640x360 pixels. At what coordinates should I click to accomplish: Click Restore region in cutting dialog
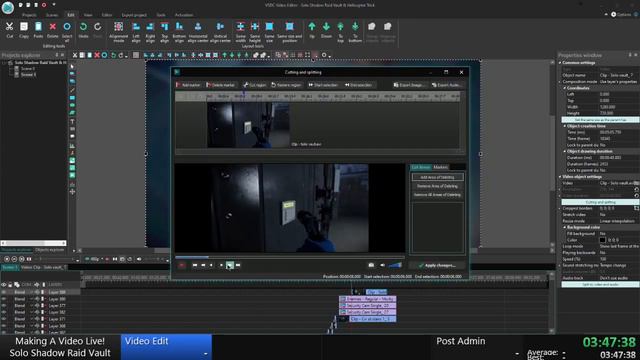(x=286, y=85)
